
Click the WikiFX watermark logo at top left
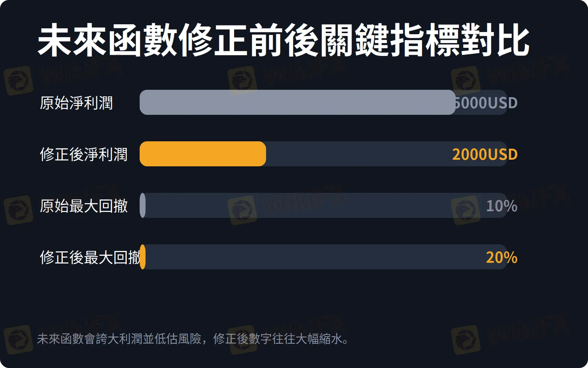[x=18, y=81]
